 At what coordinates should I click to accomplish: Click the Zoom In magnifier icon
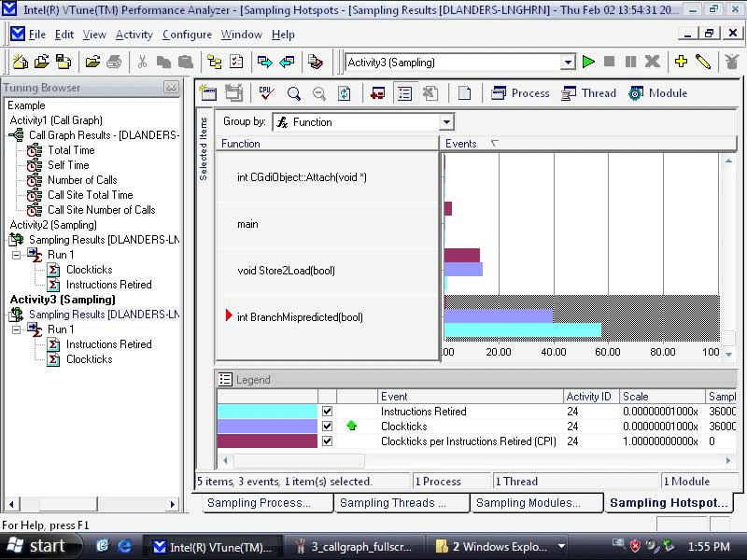tap(294, 93)
